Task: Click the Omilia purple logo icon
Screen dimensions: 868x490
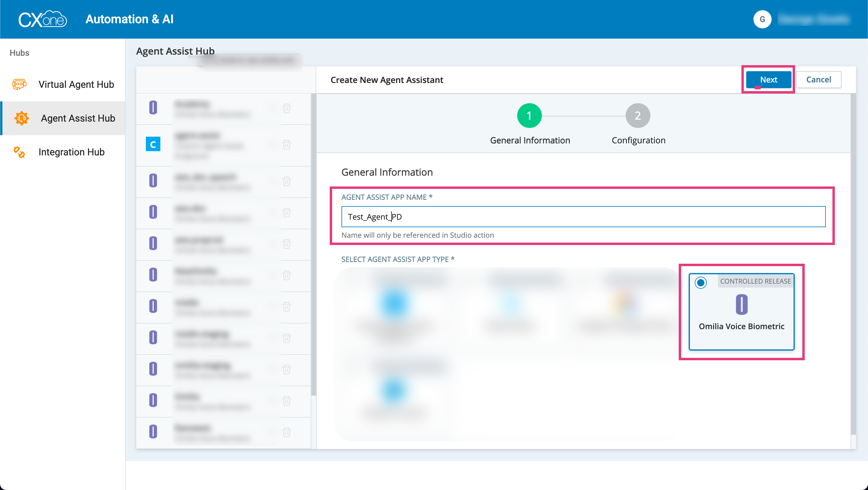Action: click(741, 304)
